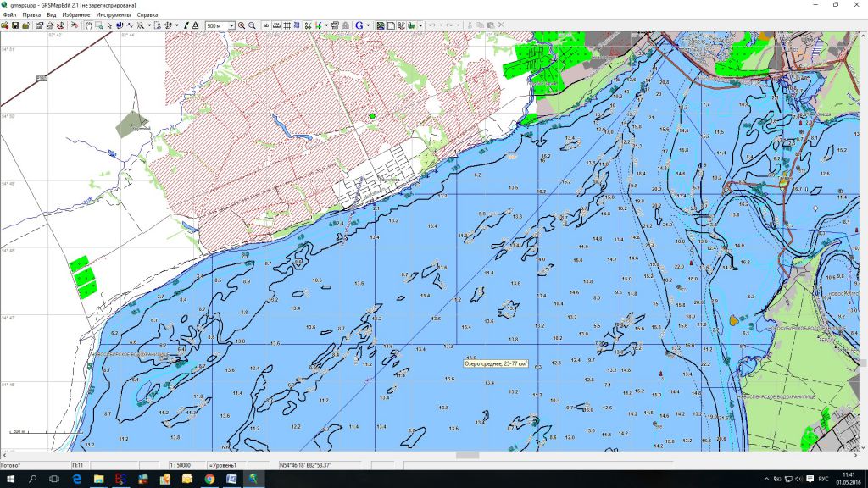Expand the arrow beside the Google G icon
Image resolution: width=868 pixels, height=488 pixels.
tap(368, 25)
